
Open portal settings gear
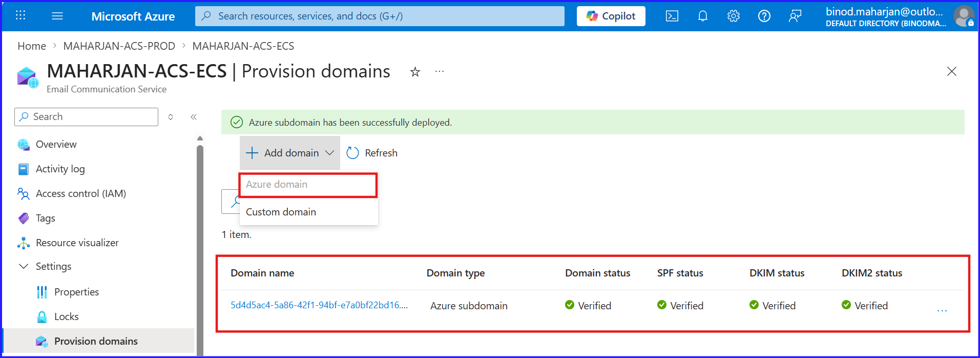[x=733, y=16]
